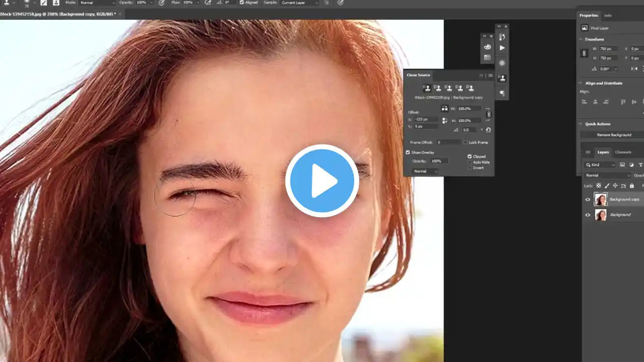Image resolution: width=644 pixels, height=362 pixels.
Task: Enable the Invert checkbox in Clone Source
Action: coord(469,167)
